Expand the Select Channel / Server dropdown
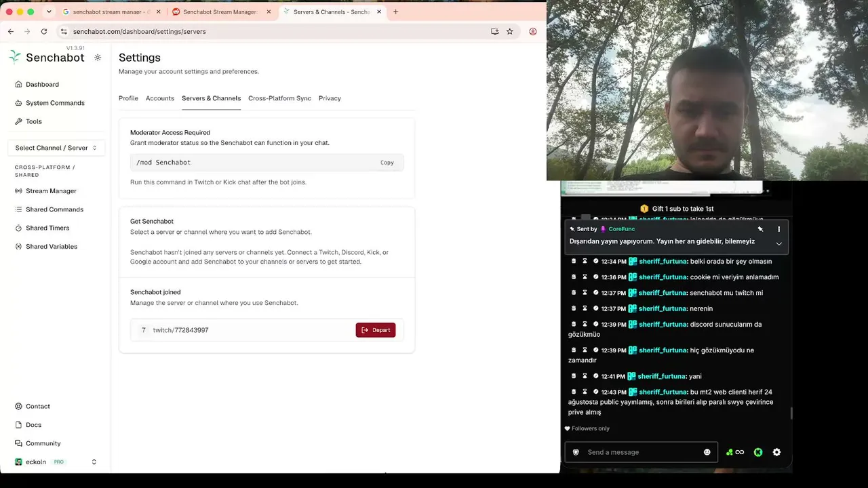Screen dimensions: 868x488 (x=56, y=148)
